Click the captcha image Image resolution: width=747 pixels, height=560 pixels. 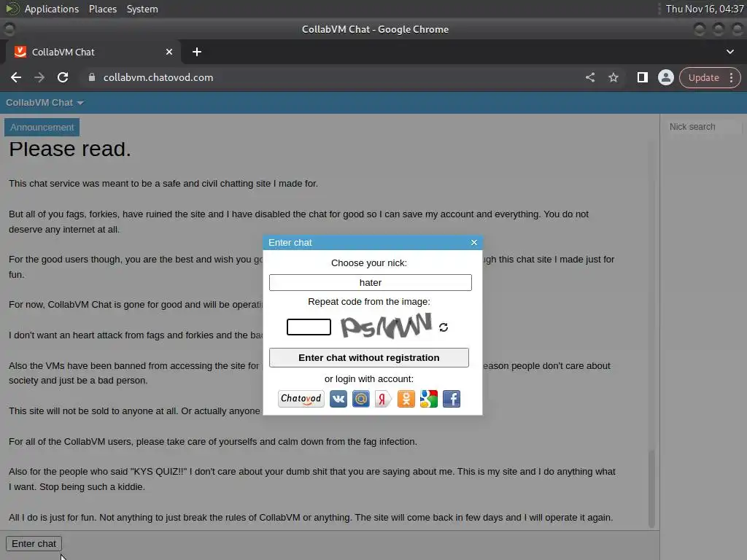coord(387,326)
